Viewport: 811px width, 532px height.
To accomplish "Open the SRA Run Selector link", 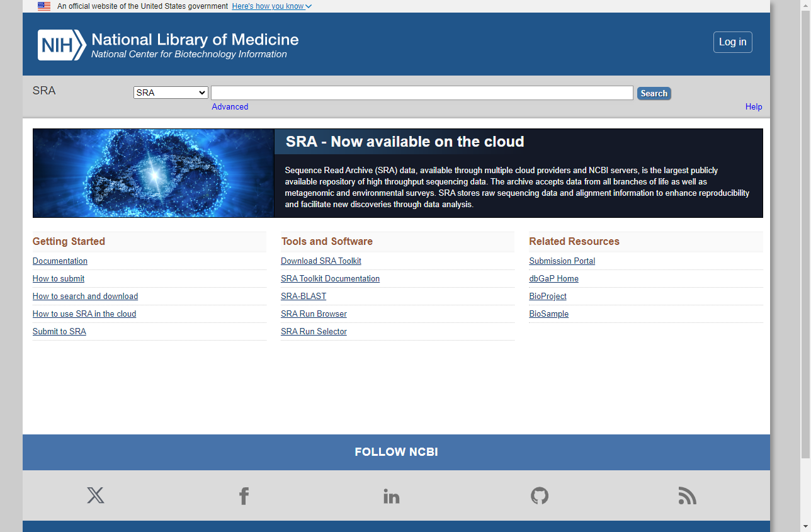I will 314,331.
